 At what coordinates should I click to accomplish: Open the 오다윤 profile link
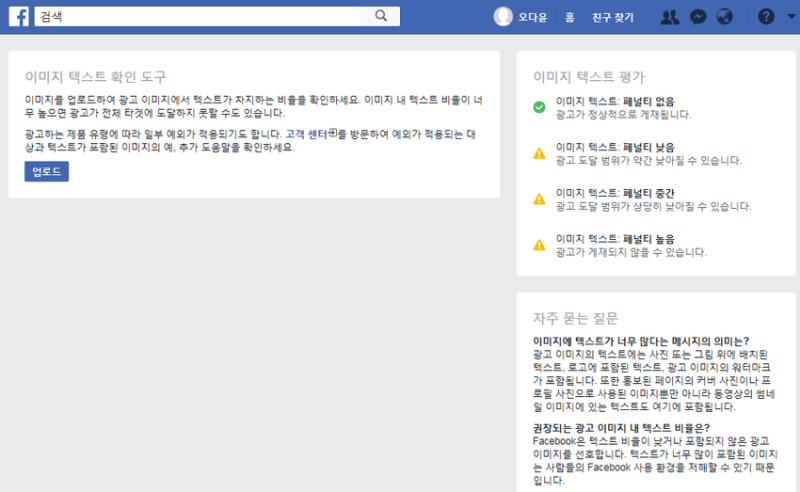point(533,17)
